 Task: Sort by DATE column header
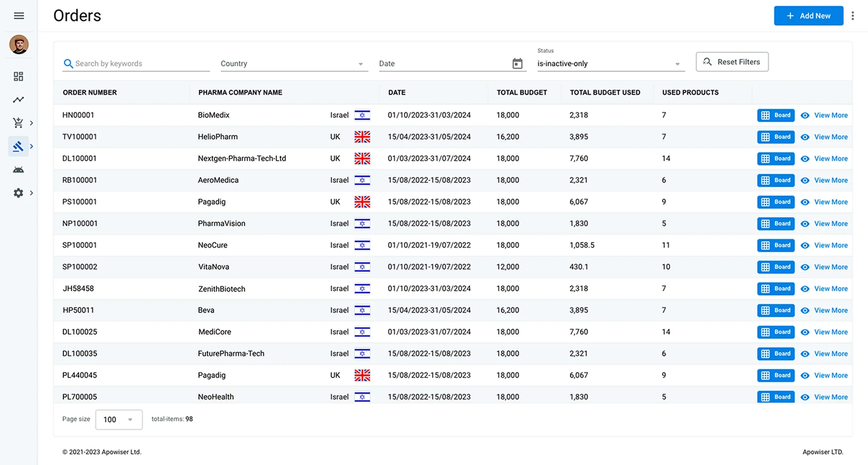[x=397, y=92]
